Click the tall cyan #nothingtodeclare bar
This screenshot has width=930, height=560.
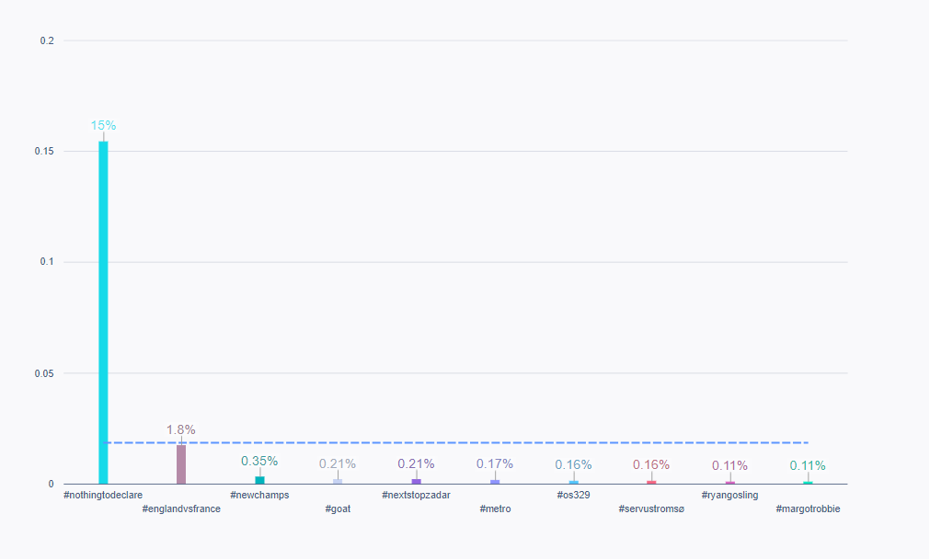coord(101,313)
